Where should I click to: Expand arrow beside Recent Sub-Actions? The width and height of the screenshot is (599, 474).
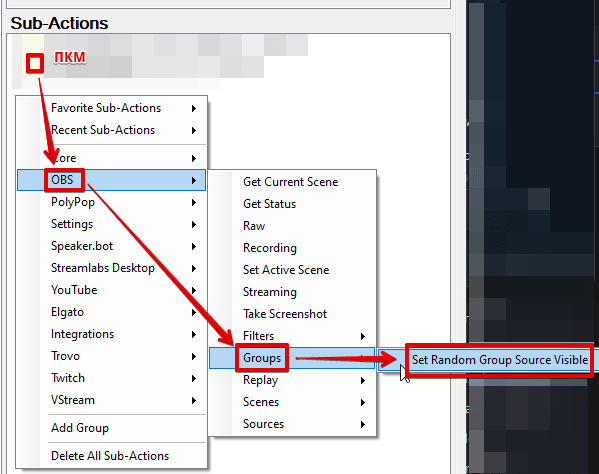point(194,131)
